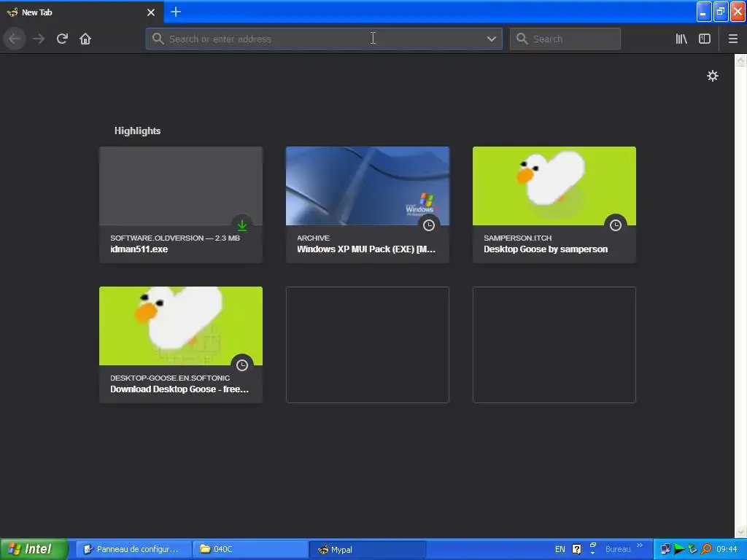Click the Highlights section heading
Viewport: 747px width, 560px height.
click(x=137, y=131)
